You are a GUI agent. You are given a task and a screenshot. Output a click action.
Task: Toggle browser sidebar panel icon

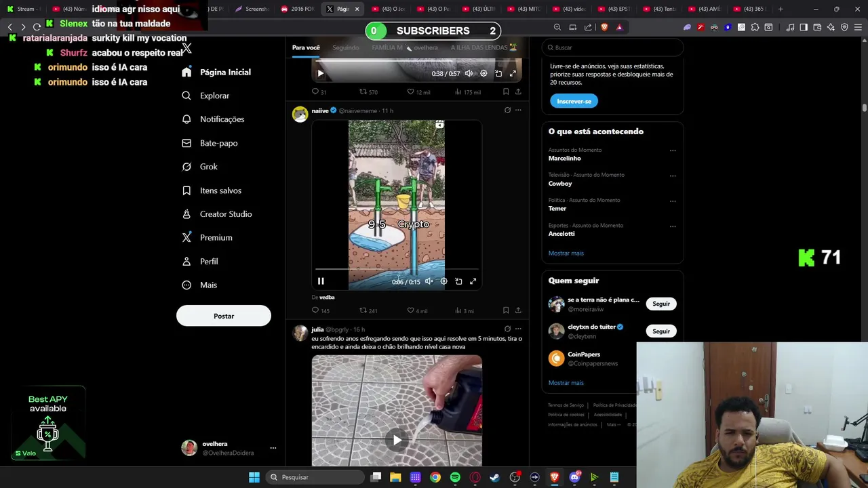[x=804, y=27]
